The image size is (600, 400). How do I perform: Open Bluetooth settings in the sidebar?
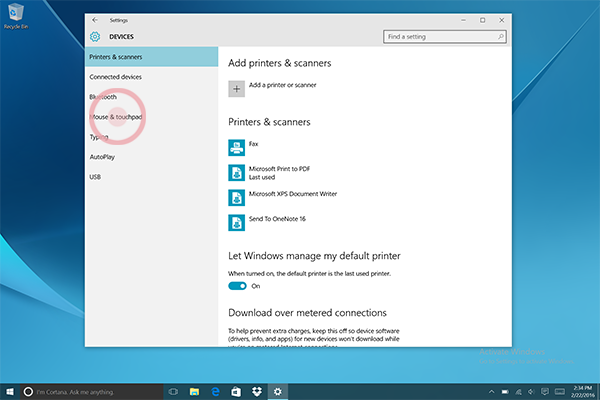coord(152,97)
